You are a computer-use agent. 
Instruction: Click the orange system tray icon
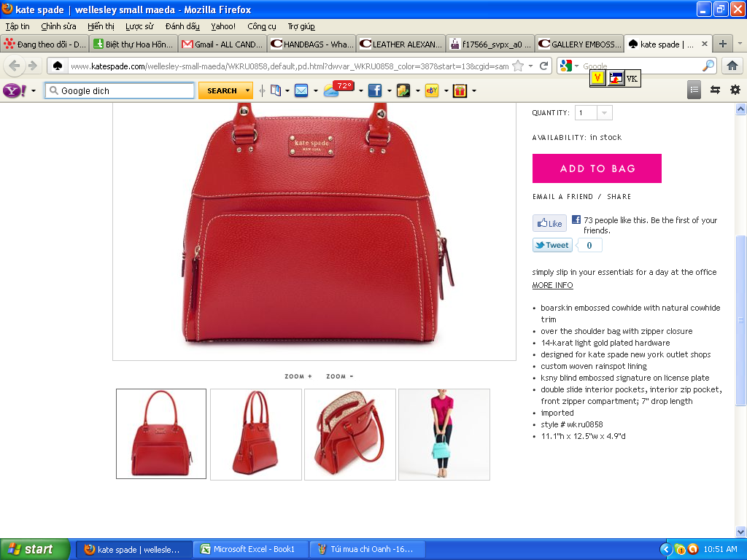pos(693,549)
